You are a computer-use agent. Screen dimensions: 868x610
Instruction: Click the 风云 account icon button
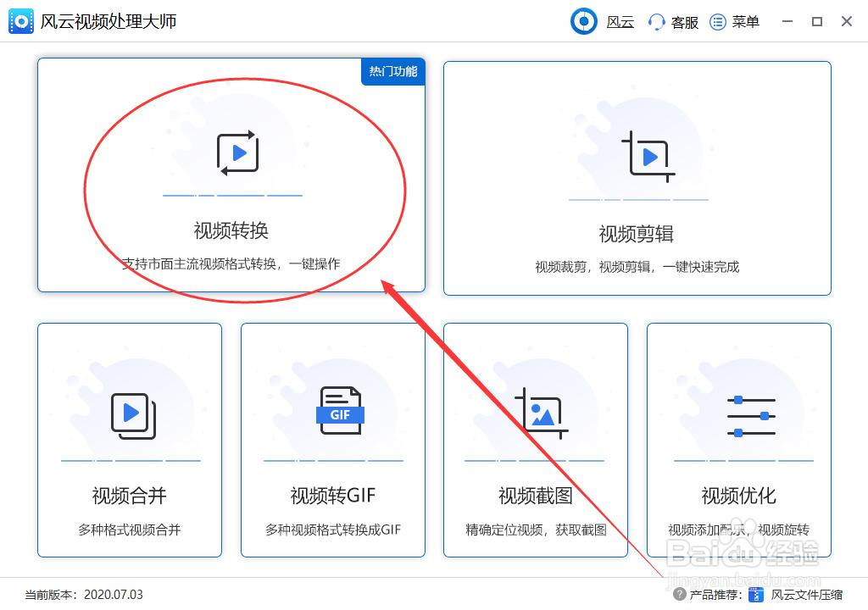pos(584,21)
